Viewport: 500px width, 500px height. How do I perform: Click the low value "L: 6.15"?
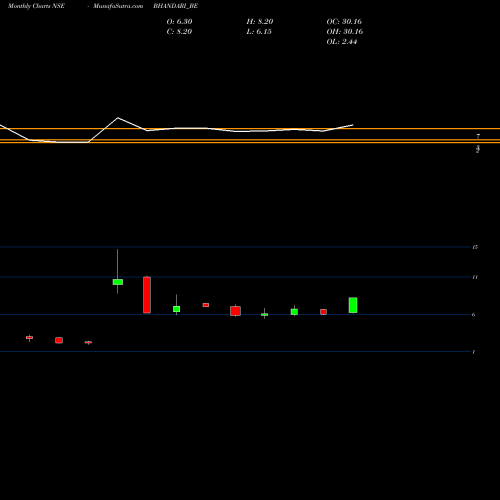click(259, 32)
